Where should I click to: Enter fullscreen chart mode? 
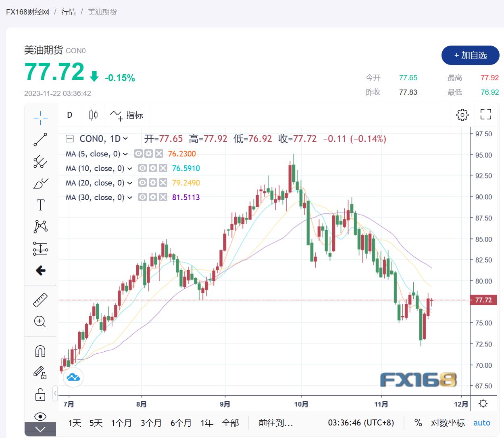[x=485, y=115]
